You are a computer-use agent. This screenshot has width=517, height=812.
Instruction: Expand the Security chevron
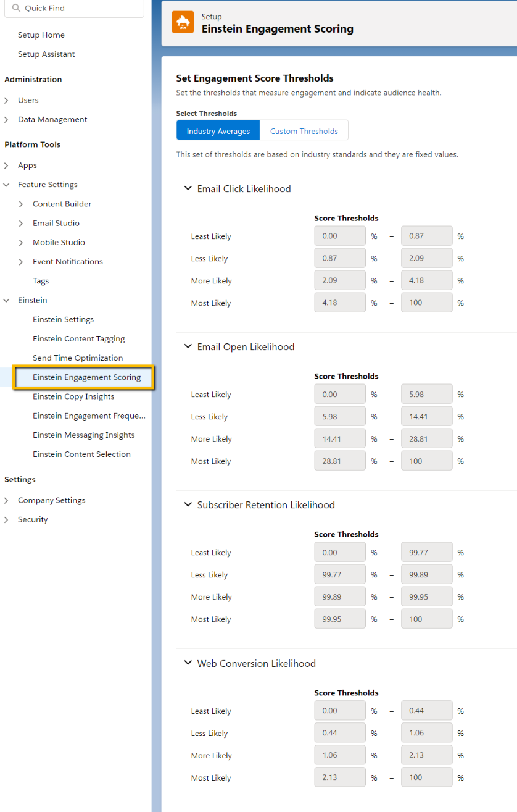click(6, 519)
